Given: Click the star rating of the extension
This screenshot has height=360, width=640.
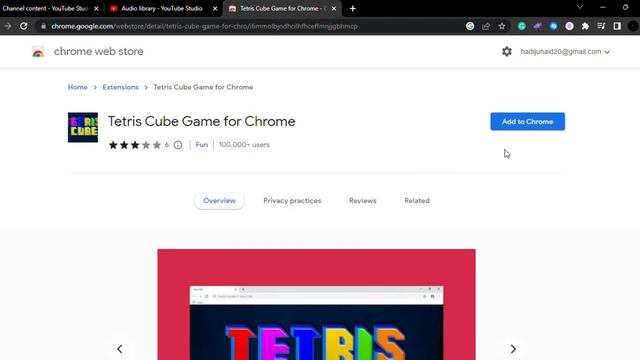Looking at the screenshot, I should pos(135,145).
